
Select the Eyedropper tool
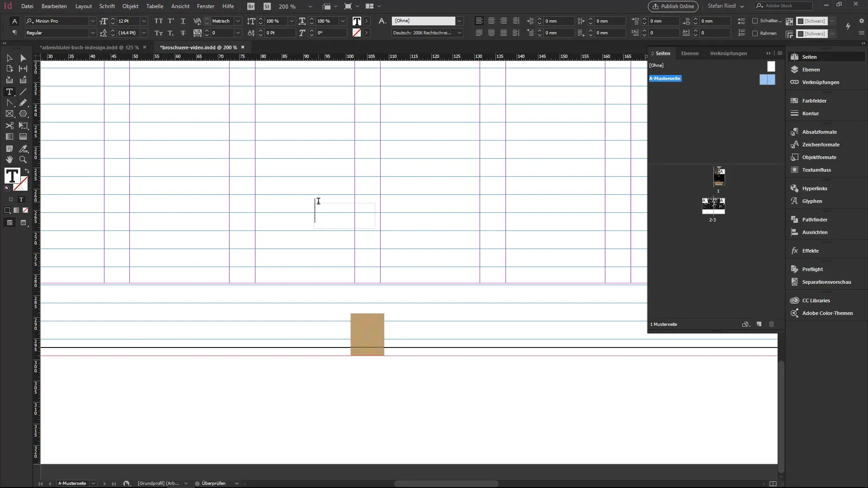23,149
